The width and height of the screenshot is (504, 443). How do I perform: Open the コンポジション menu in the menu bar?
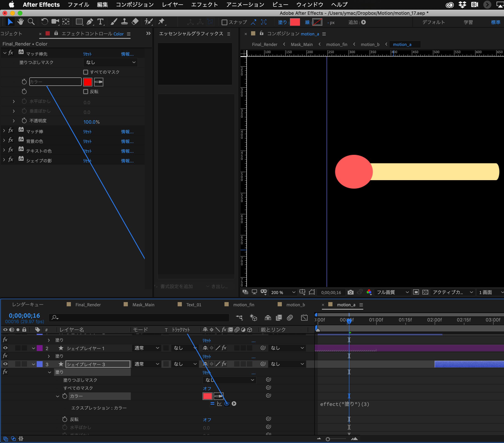tap(134, 4)
